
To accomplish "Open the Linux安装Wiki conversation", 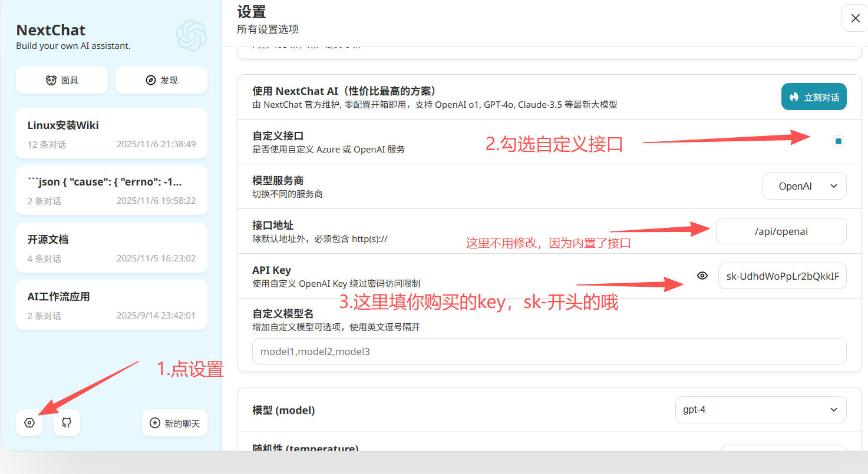I will [x=111, y=134].
